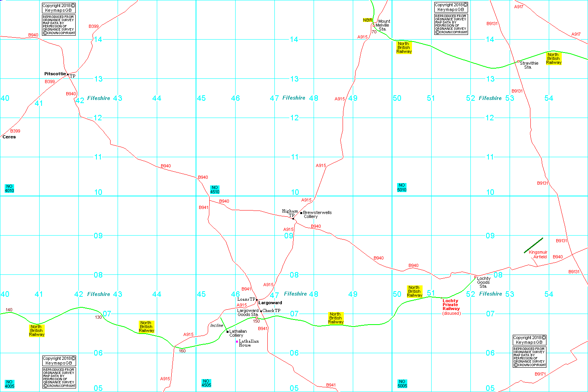The width and height of the screenshot is (588, 392).
Task: Select the Lochty Private Railway label
Action: coord(450,305)
